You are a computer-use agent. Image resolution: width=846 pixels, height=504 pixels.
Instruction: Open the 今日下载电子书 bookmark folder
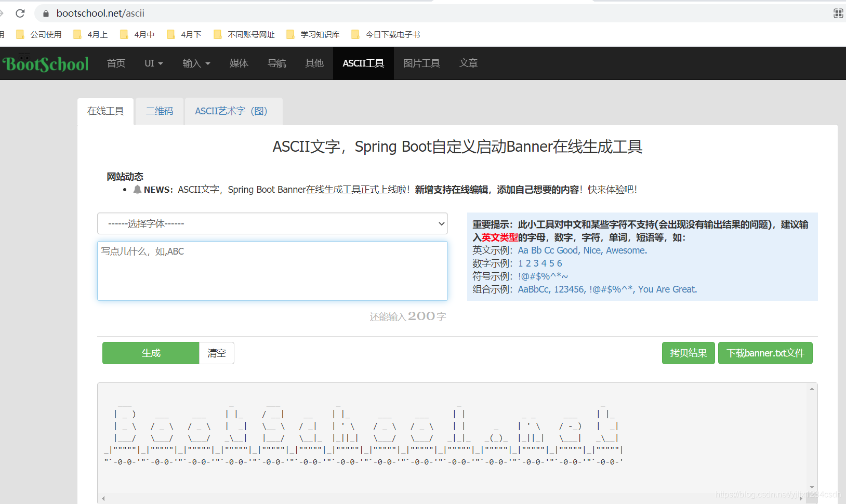(386, 34)
